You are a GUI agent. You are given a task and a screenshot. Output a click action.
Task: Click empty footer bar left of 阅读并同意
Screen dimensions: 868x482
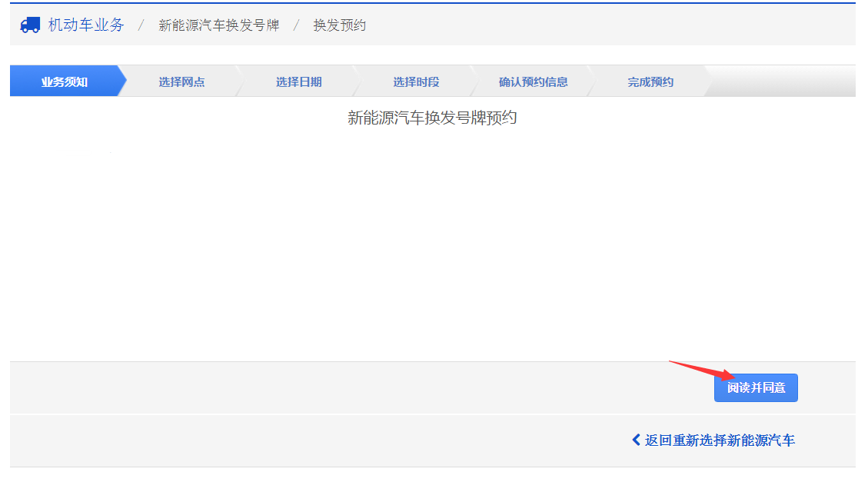pos(346,387)
